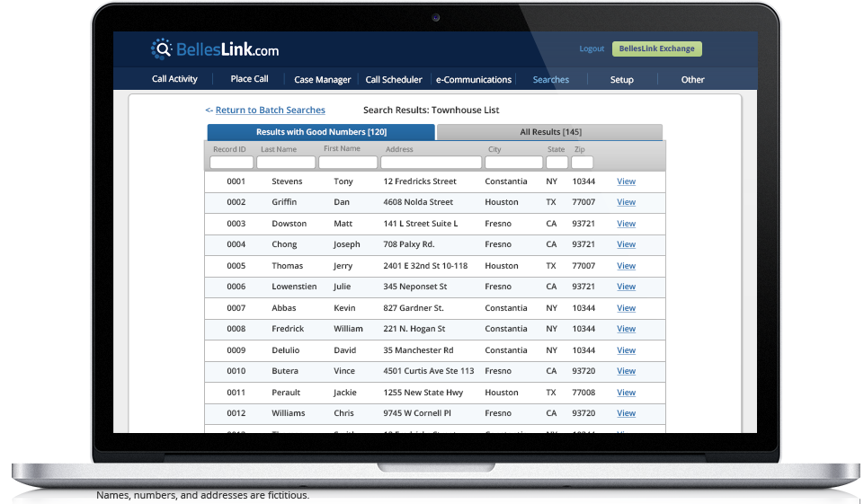
Task: Return to Batch Searches
Action: coord(270,110)
